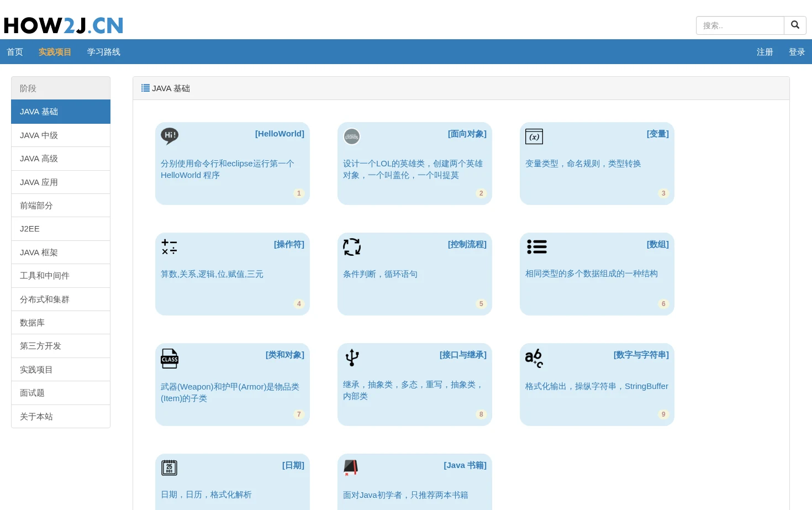Image resolution: width=812 pixels, height=510 pixels.
Task: Open the [数组] title link
Action: pos(658,244)
